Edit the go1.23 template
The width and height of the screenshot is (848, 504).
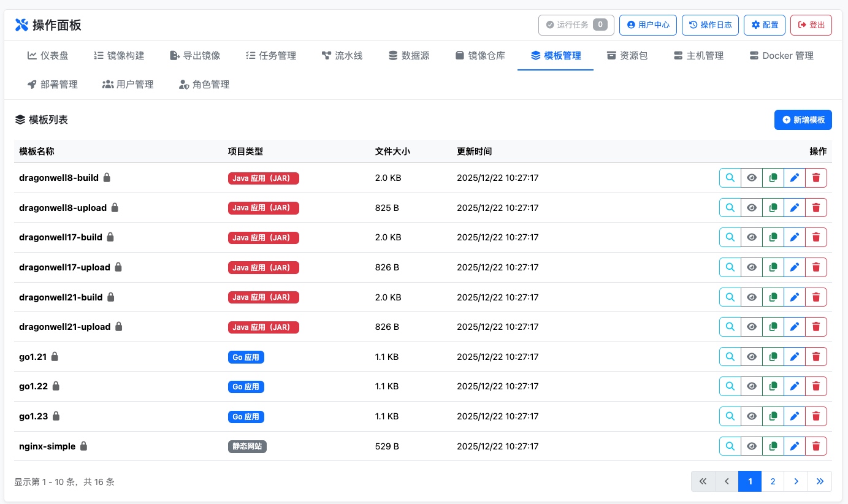[x=795, y=416]
